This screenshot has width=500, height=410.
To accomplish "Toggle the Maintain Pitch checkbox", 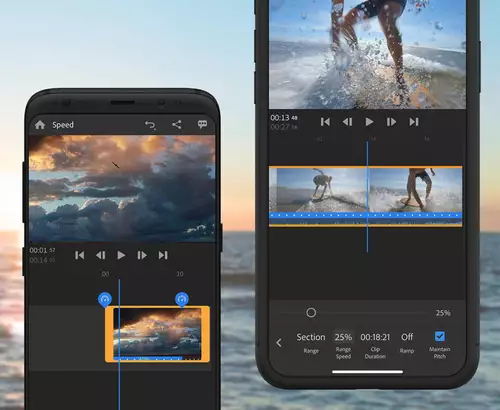I will click(440, 336).
